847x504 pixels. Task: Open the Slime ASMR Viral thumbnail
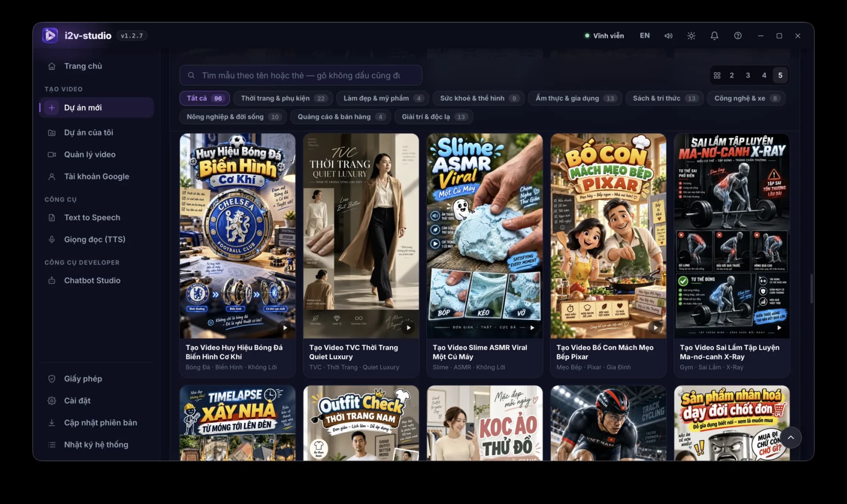pyautogui.click(x=484, y=236)
